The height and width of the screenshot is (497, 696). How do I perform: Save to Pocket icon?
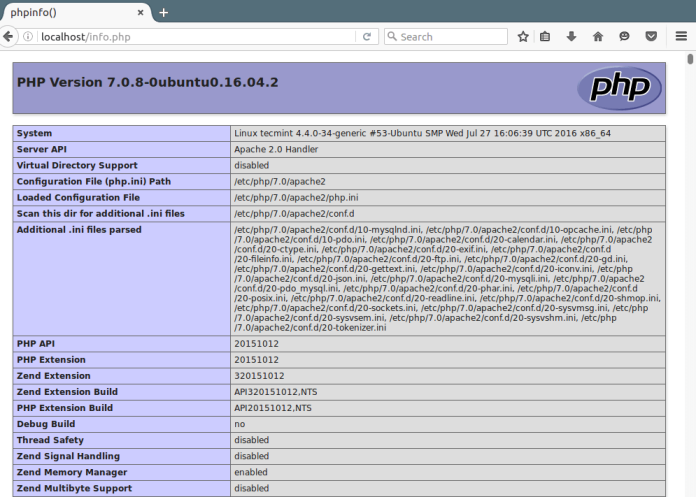tap(651, 36)
